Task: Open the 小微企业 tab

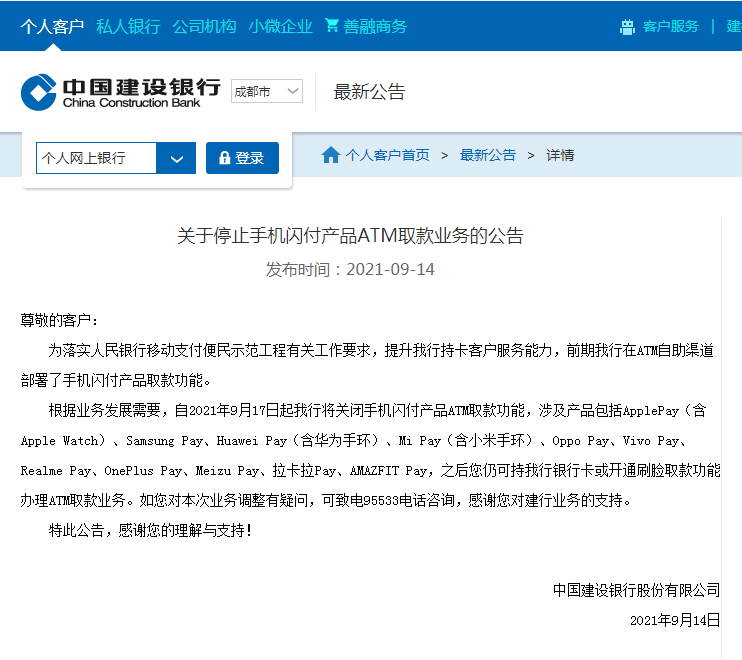Action: pos(281,26)
